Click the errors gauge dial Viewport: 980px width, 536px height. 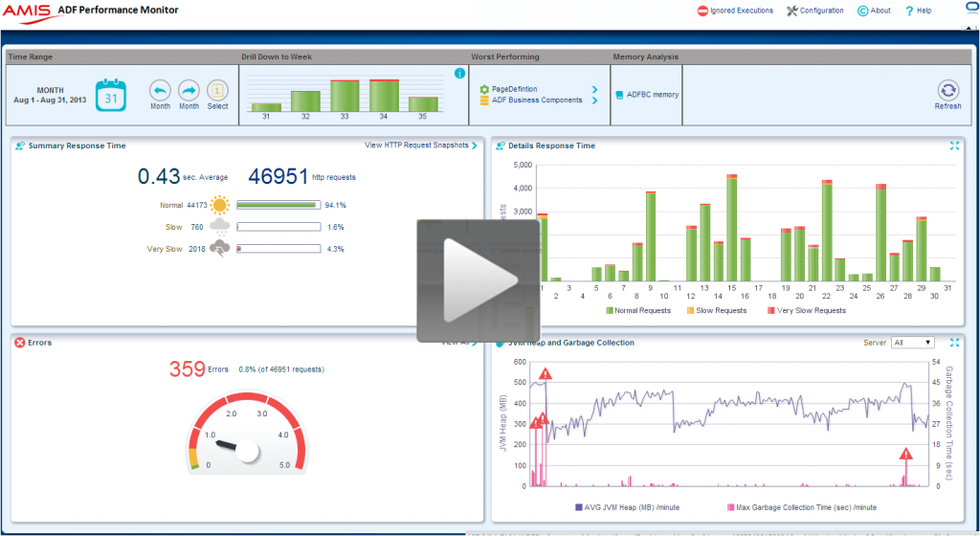[x=248, y=433]
